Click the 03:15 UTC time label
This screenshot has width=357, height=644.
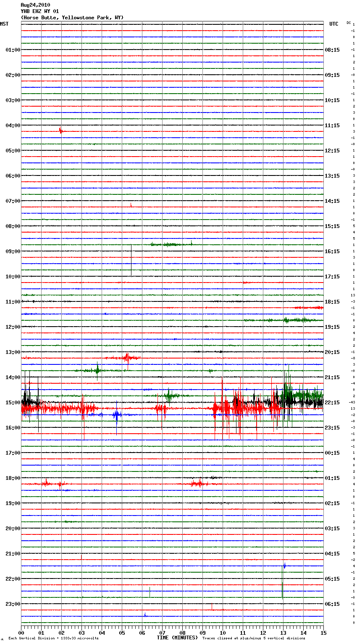point(332,529)
